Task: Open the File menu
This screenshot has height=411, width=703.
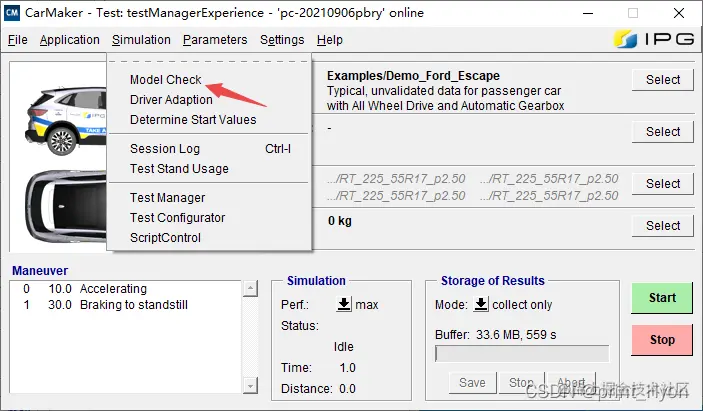Action: click(17, 40)
